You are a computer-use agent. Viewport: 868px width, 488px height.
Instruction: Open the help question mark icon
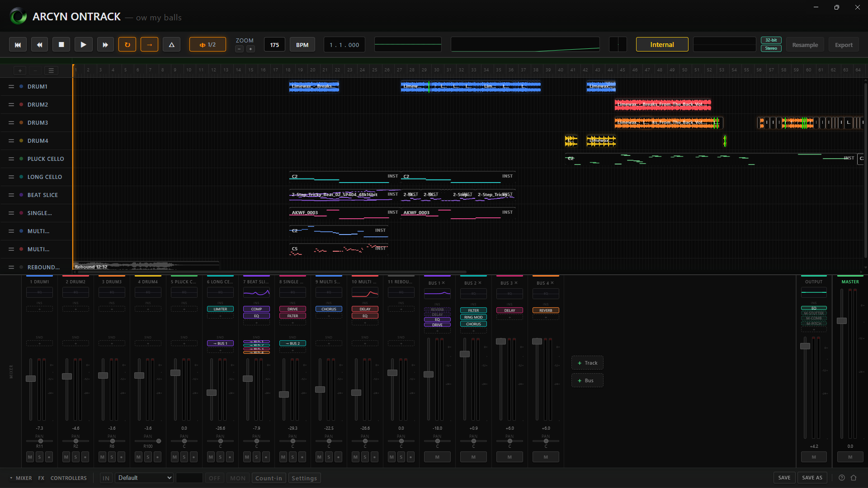point(842,478)
